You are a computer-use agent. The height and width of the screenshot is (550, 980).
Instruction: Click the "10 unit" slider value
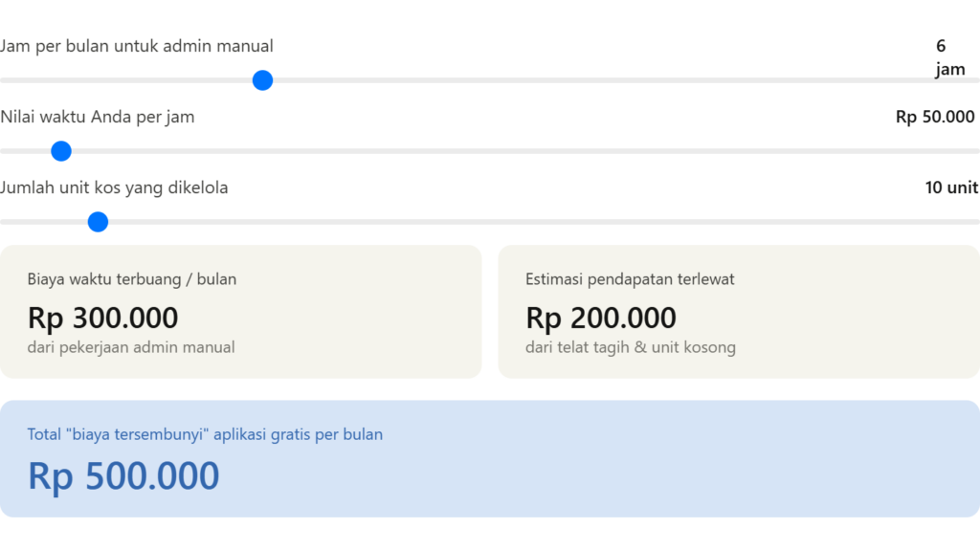[x=950, y=187]
